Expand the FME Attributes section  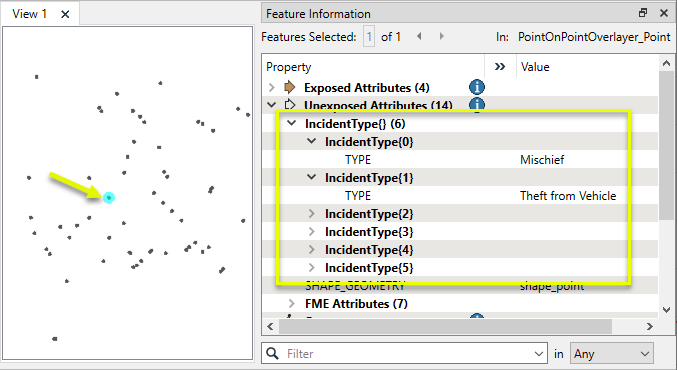[292, 304]
